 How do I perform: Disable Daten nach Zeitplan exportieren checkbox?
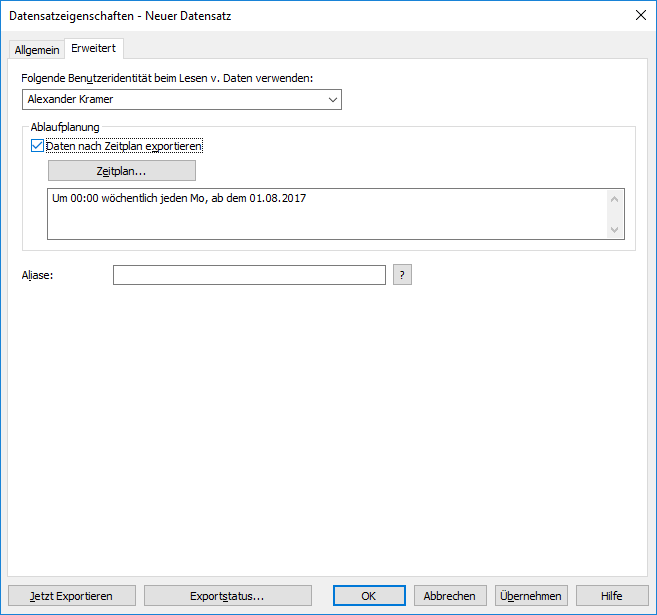(x=38, y=146)
